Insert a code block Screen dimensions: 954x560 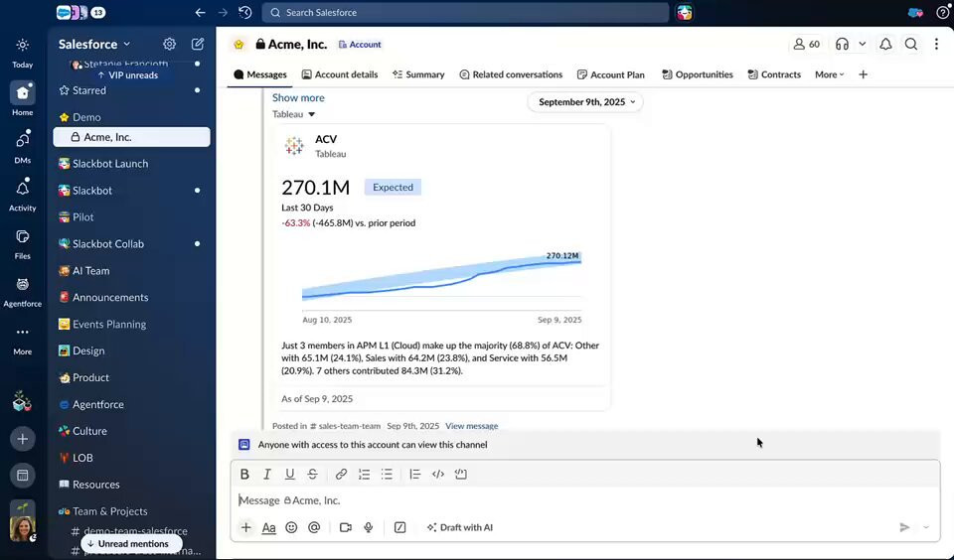pos(461,474)
